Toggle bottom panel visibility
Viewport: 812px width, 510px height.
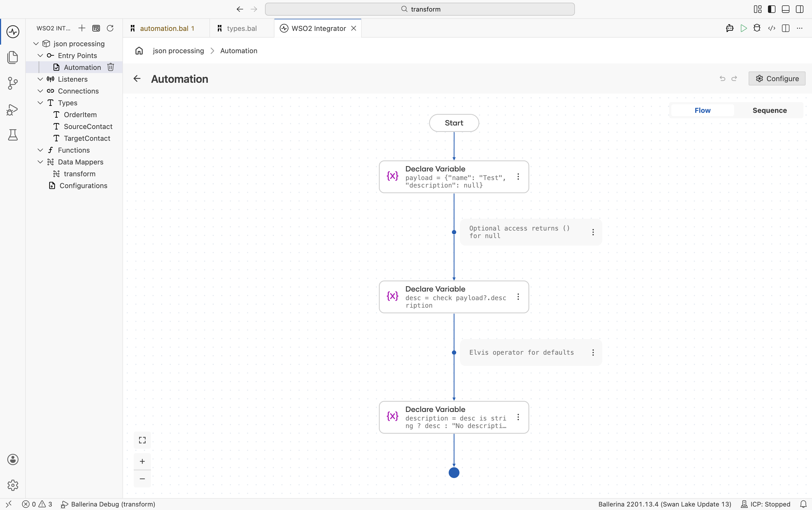[785, 9]
